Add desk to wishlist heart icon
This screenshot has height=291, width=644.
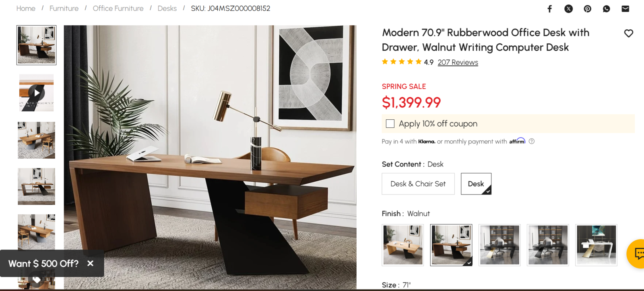tap(629, 33)
